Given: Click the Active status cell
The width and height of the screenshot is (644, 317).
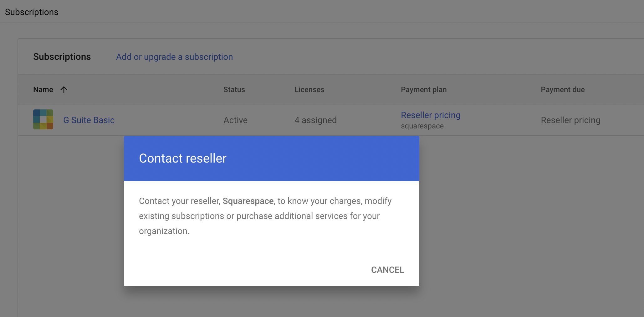Looking at the screenshot, I should (235, 120).
